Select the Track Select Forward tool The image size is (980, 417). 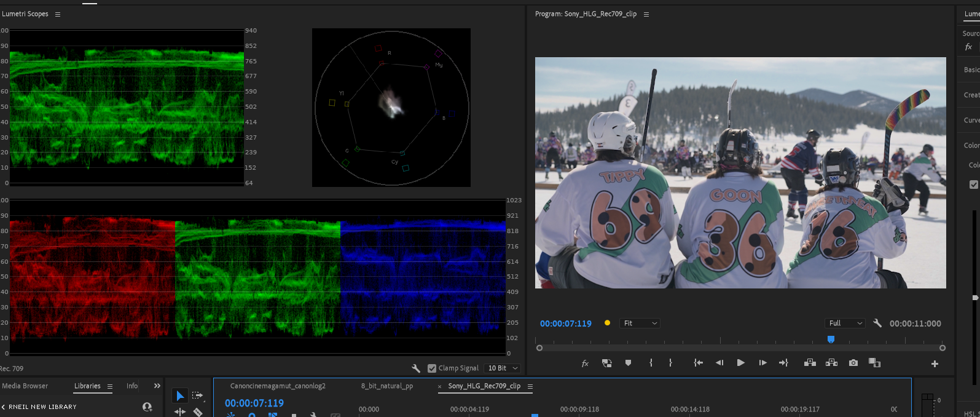197,395
